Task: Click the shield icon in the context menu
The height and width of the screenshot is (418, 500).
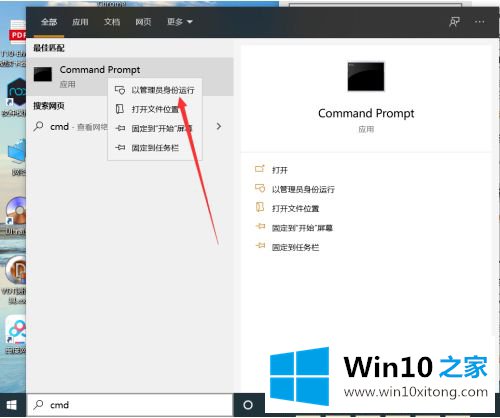Action: pos(120,90)
